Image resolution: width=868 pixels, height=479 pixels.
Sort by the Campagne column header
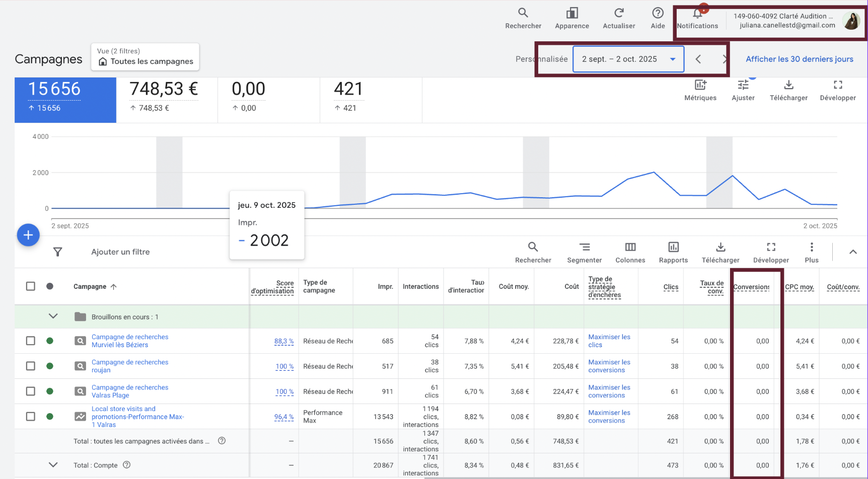click(90, 286)
